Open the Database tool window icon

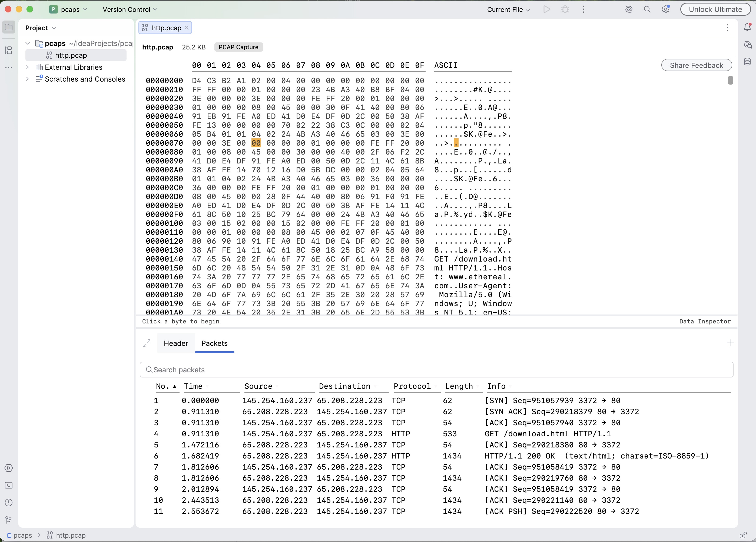point(747,62)
